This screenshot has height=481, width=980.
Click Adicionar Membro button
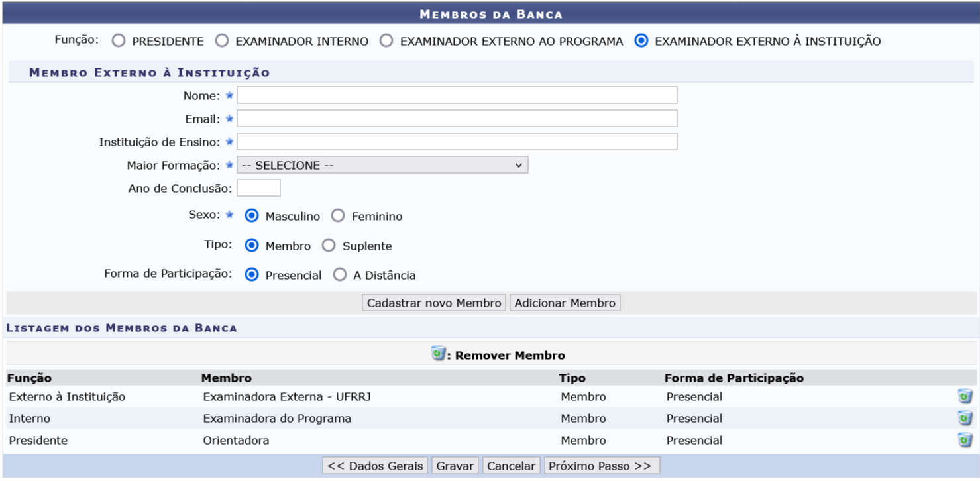(565, 303)
